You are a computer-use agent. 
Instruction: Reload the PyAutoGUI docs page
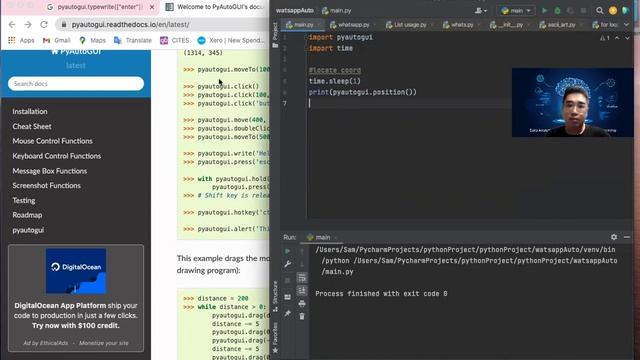pos(44,25)
